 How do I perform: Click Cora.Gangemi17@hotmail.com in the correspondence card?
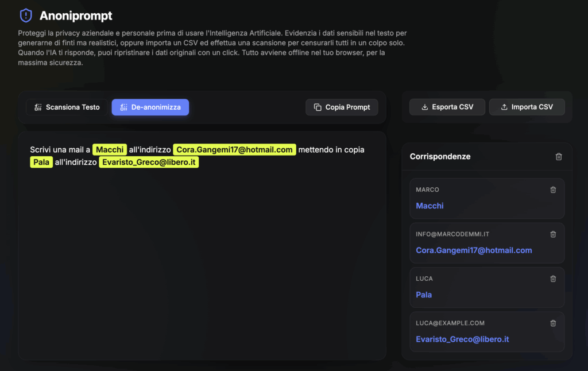(474, 250)
